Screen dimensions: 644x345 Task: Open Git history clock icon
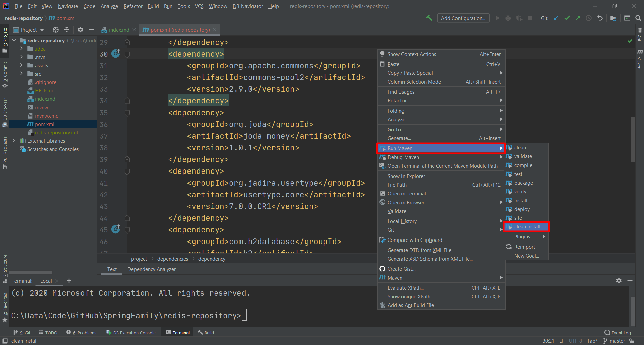[x=589, y=18]
